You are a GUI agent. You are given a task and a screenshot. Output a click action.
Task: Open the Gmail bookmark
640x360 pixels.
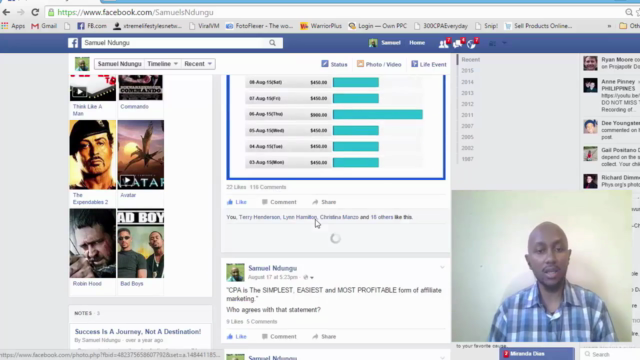tap(44, 26)
